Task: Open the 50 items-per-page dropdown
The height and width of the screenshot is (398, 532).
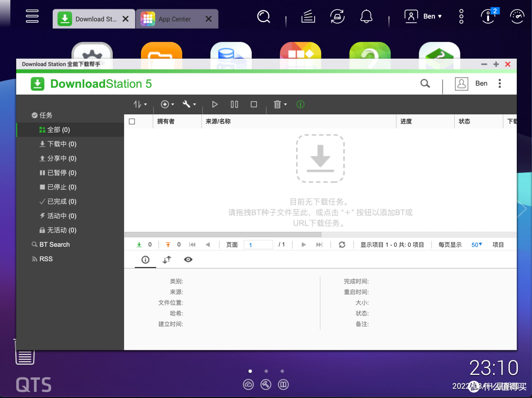Action: (x=477, y=245)
